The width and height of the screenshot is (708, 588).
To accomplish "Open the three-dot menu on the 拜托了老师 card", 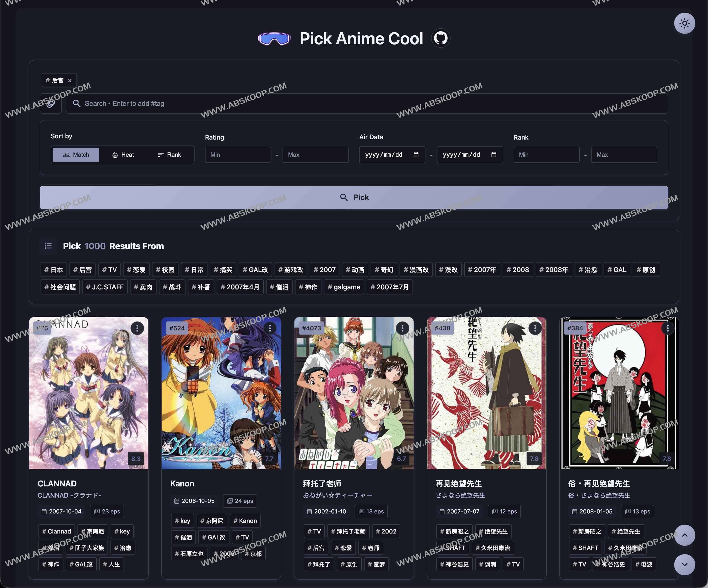I will [x=402, y=328].
